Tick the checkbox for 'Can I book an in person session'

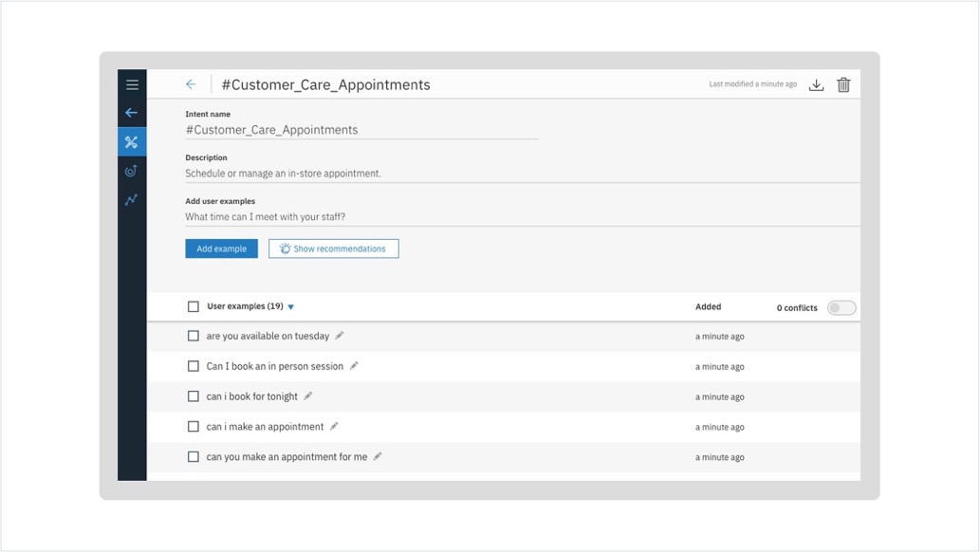coord(194,366)
